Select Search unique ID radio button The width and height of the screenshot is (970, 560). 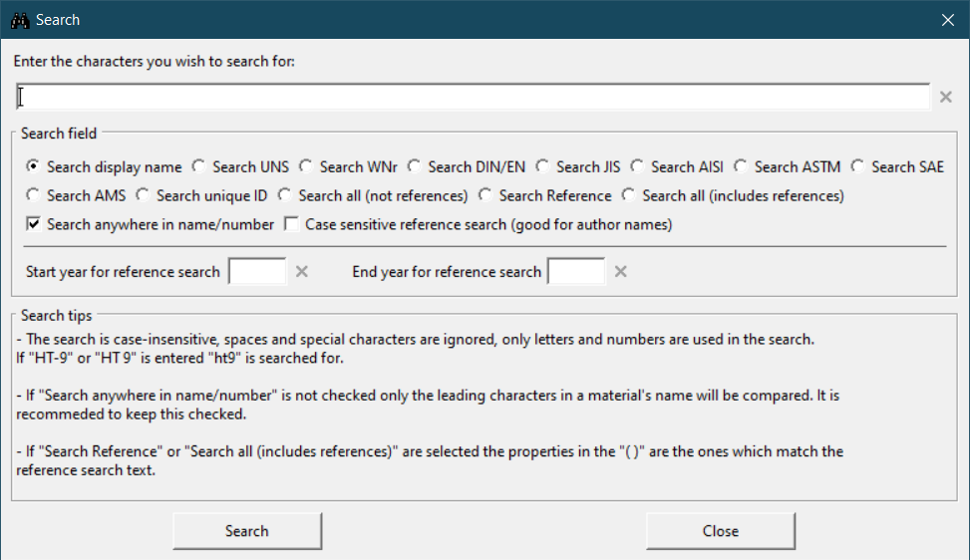(x=144, y=196)
